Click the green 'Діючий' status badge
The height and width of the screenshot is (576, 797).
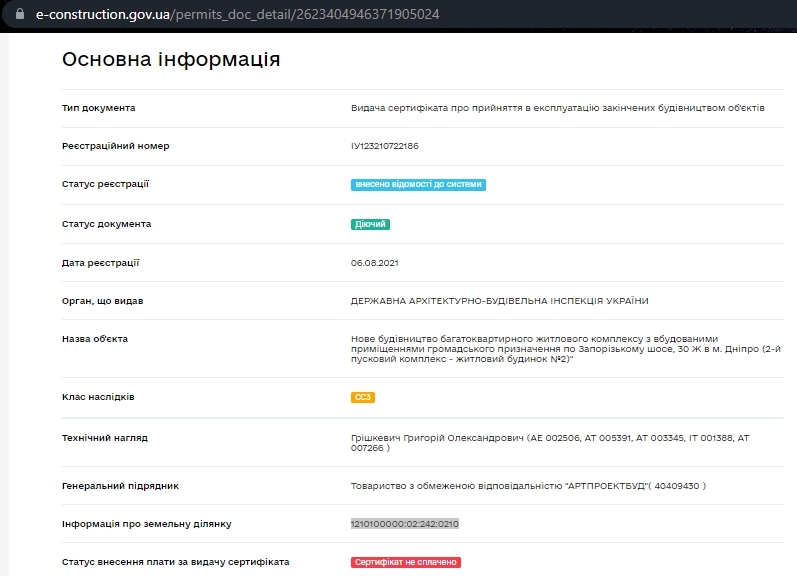pos(370,224)
